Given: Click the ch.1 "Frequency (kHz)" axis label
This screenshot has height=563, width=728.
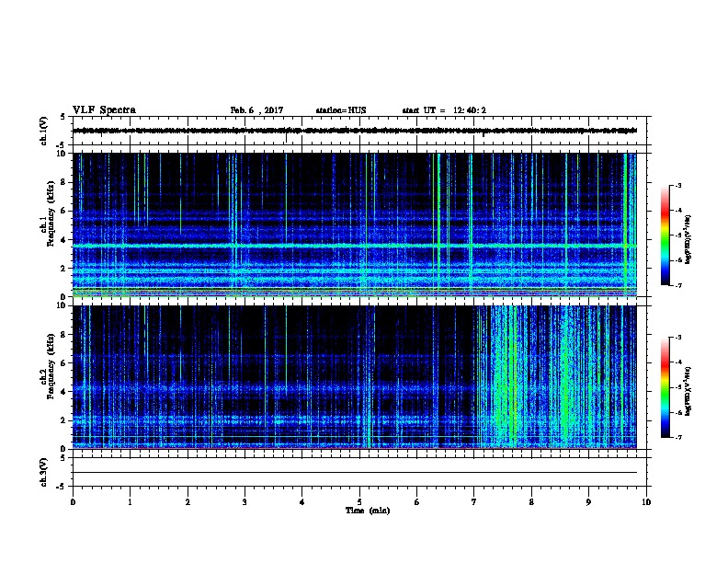Looking at the screenshot, I should click(x=51, y=213).
